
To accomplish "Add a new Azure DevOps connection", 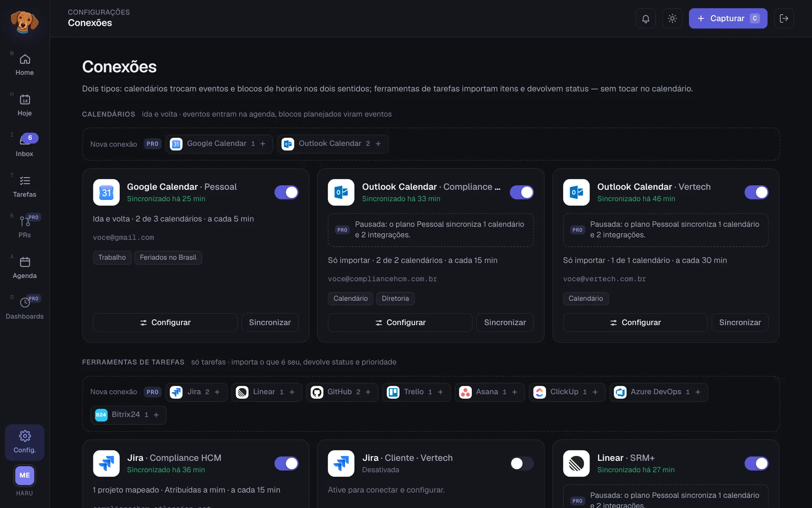I will 659,392.
